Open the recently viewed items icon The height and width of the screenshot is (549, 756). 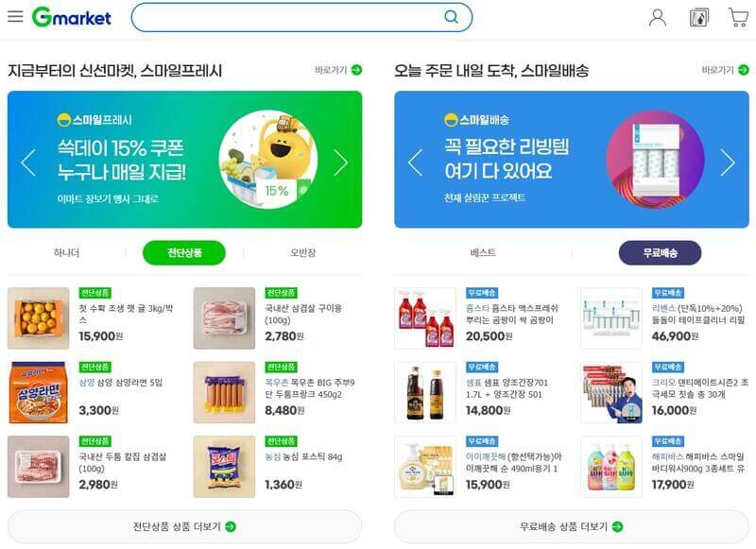(x=699, y=17)
